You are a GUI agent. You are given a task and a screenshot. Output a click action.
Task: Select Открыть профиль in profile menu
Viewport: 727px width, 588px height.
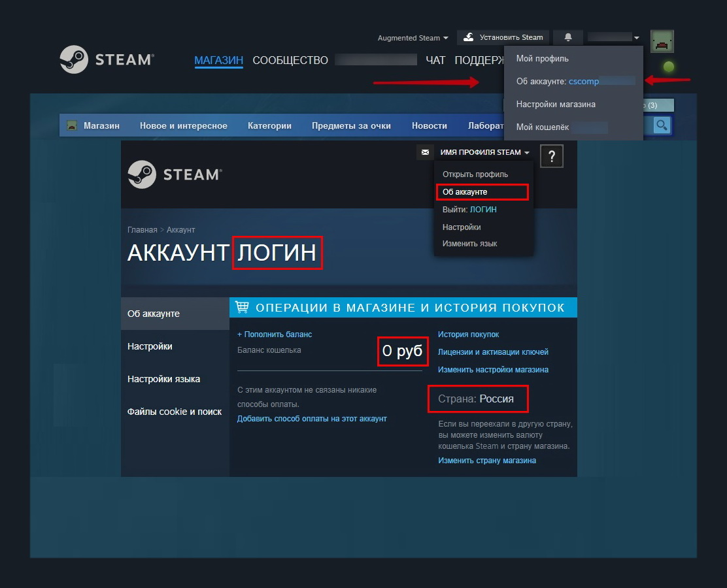(x=475, y=174)
